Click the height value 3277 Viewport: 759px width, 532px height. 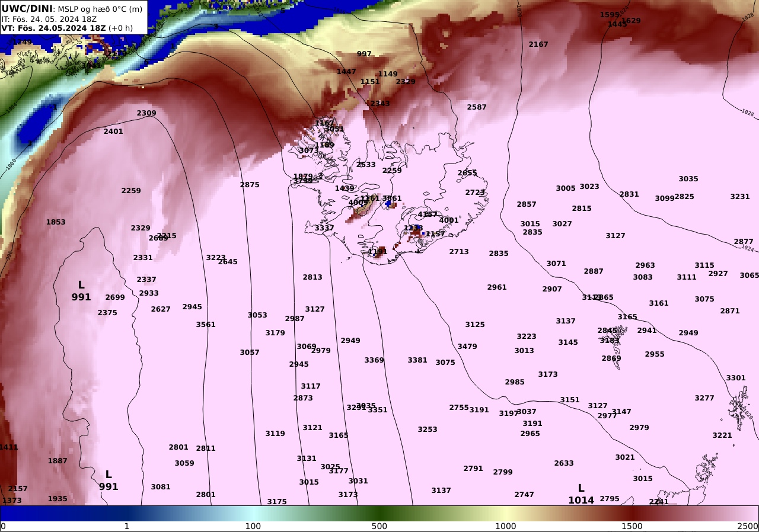[704, 398]
